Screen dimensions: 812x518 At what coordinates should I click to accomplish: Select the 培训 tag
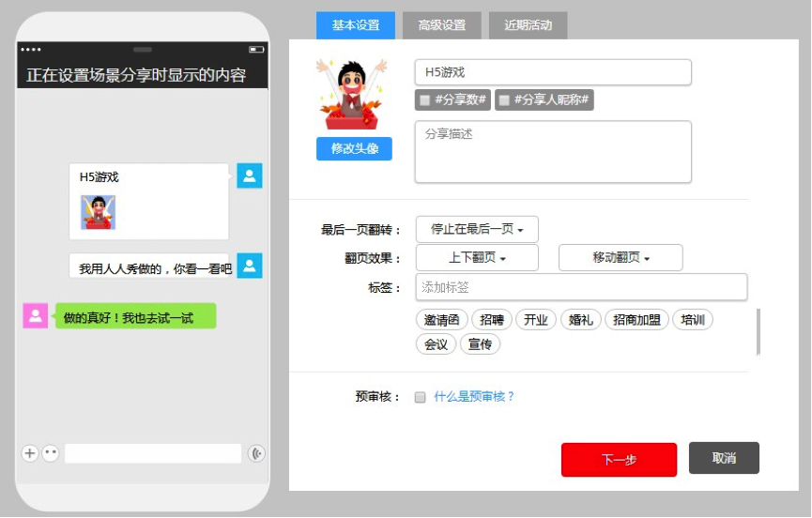click(x=693, y=320)
